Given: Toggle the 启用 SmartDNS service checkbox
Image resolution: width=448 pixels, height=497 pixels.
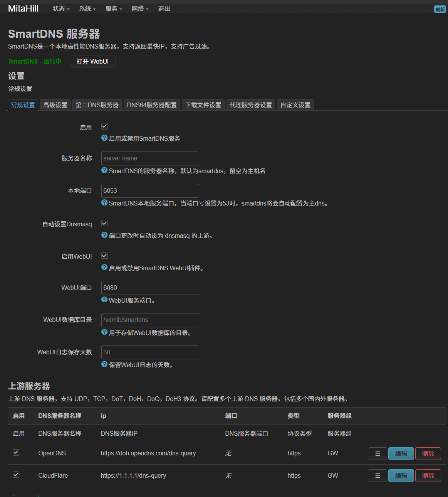Looking at the screenshot, I should [x=104, y=126].
